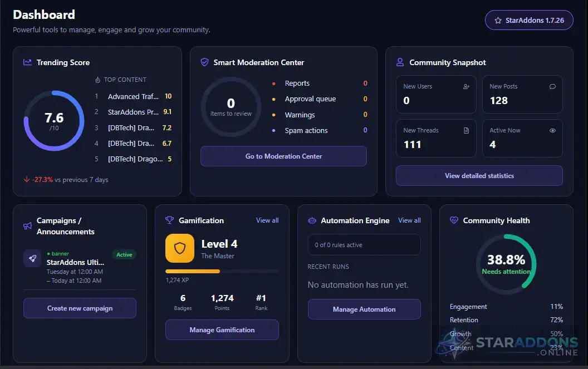Viewport: 588px width, 369px height.
Task: Click the 1,274 Points stat
Action: 222,302
